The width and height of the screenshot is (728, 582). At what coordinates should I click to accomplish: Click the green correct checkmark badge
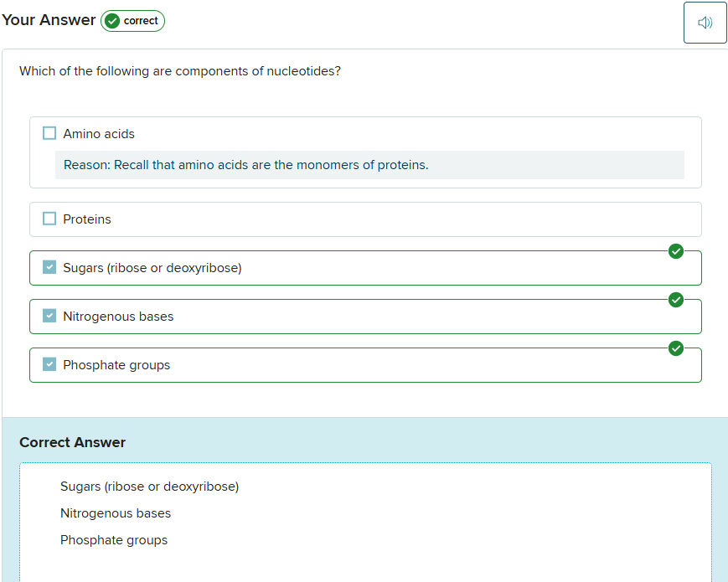[132, 21]
